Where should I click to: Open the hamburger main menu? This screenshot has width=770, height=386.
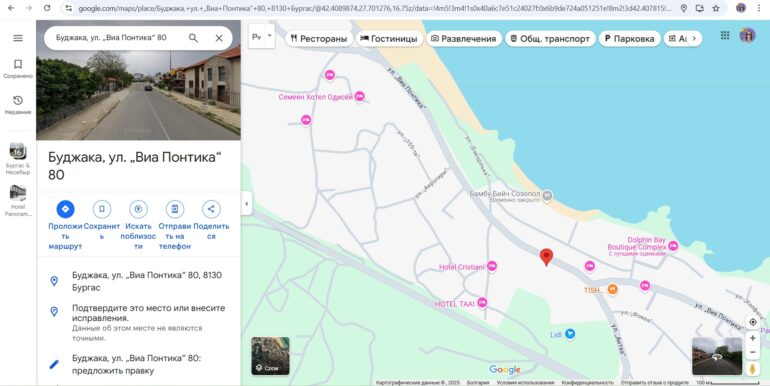pos(18,38)
